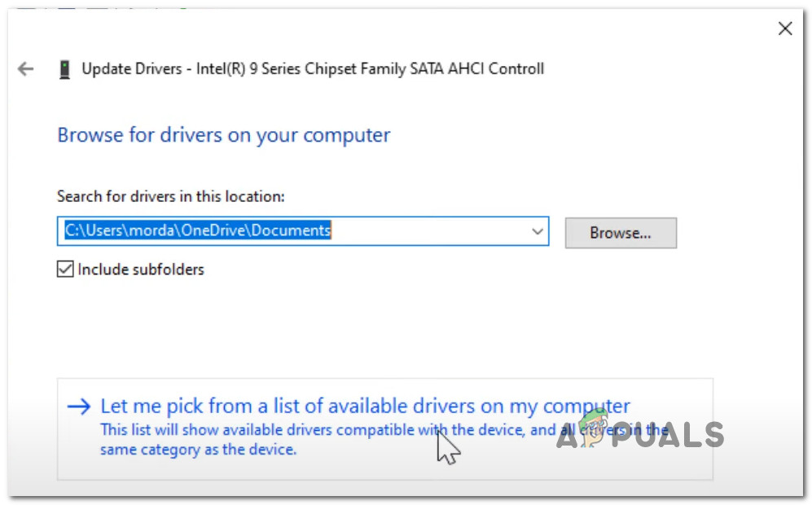This screenshot has height=505, width=812.
Task: Select Let me pick from a list of drivers
Action: pyautogui.click(x=364, y=406)
